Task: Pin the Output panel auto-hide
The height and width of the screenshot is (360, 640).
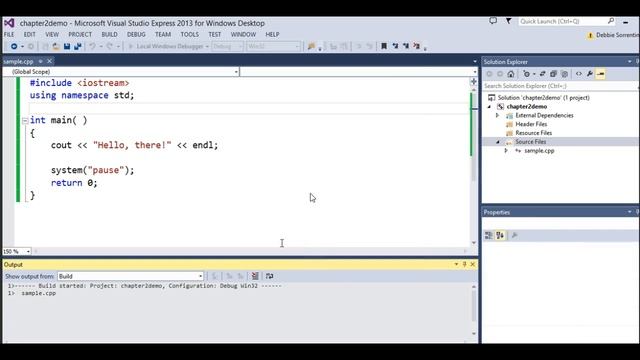Action: [x=464, y=264]
